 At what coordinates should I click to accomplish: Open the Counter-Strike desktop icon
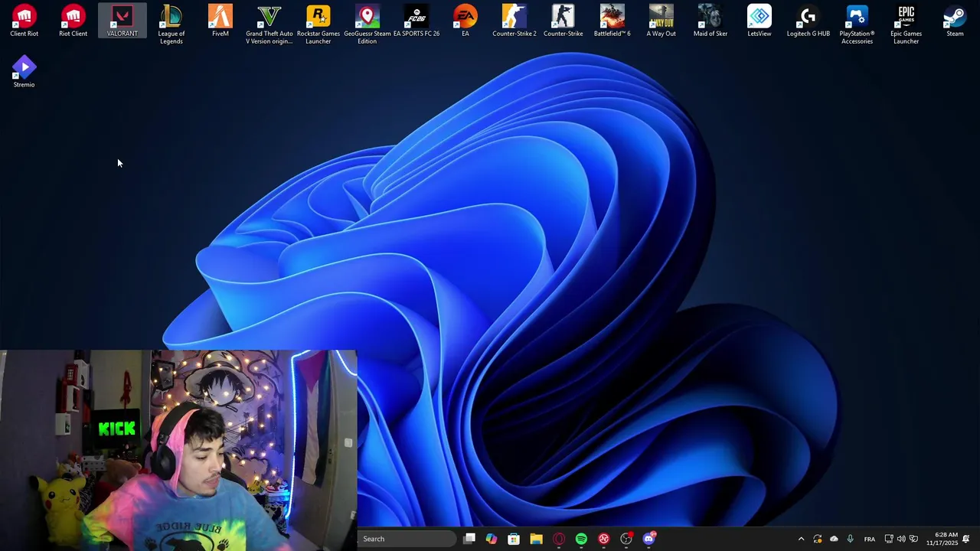click(563, 21)
